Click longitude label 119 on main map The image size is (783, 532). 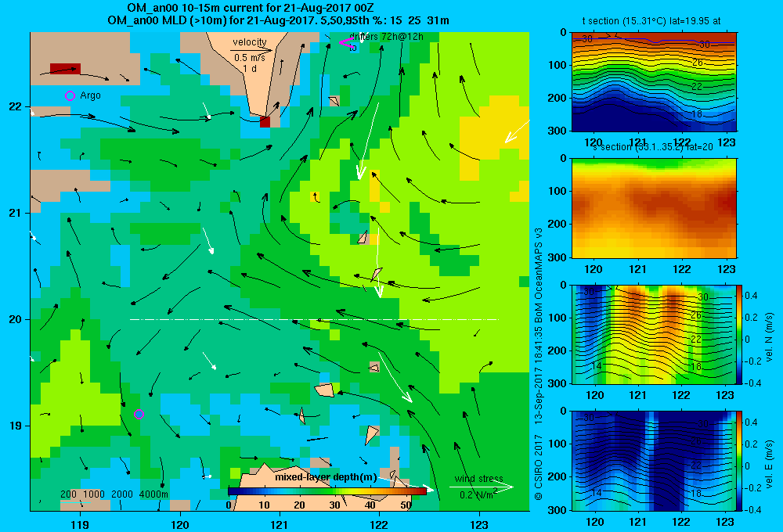pos(80,524)
